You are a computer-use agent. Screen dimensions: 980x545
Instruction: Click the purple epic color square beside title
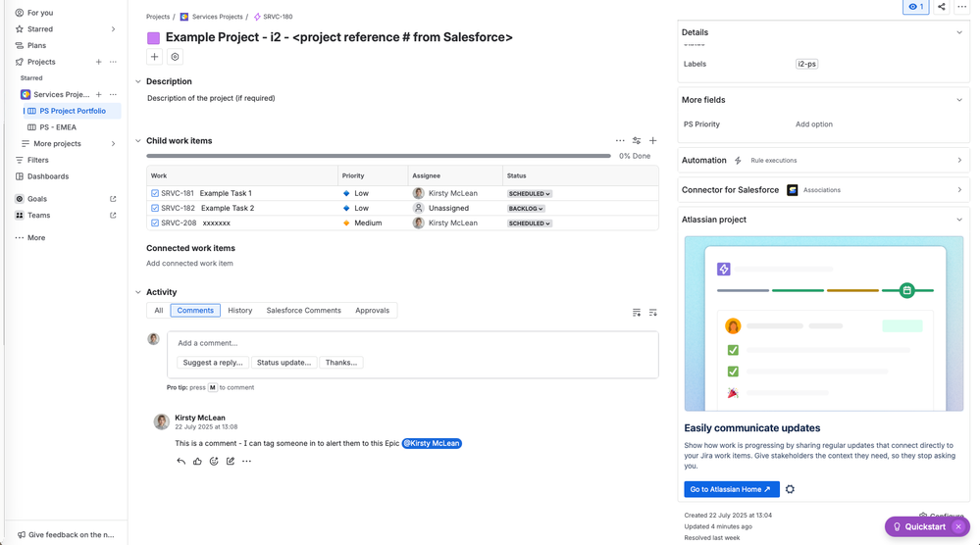pos(154,38)
